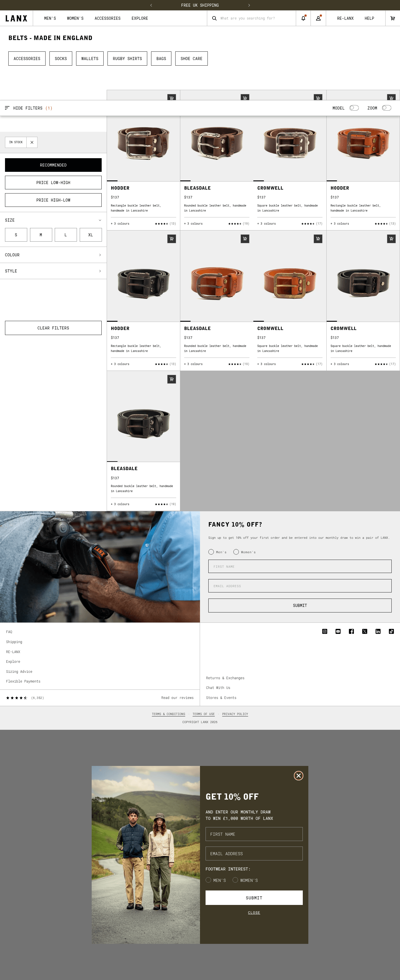This screenshot has height=980, width=400.
Task: Click the LANX logo
Action: [x=16, y=18]
